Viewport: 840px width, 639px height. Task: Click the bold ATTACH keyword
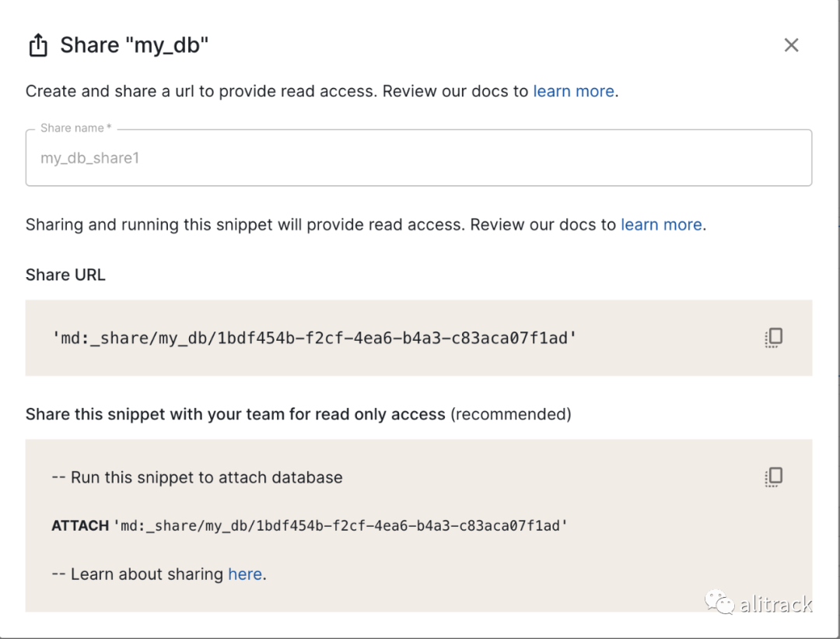tap(80, 526)
